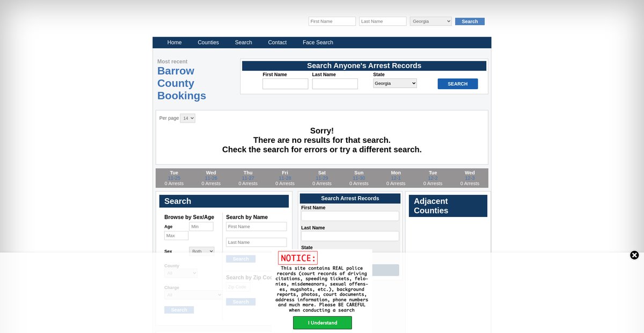Viewport: 644px width, 333px height.
Task: Select the Wed 12-3 date link
Action: 470,178
